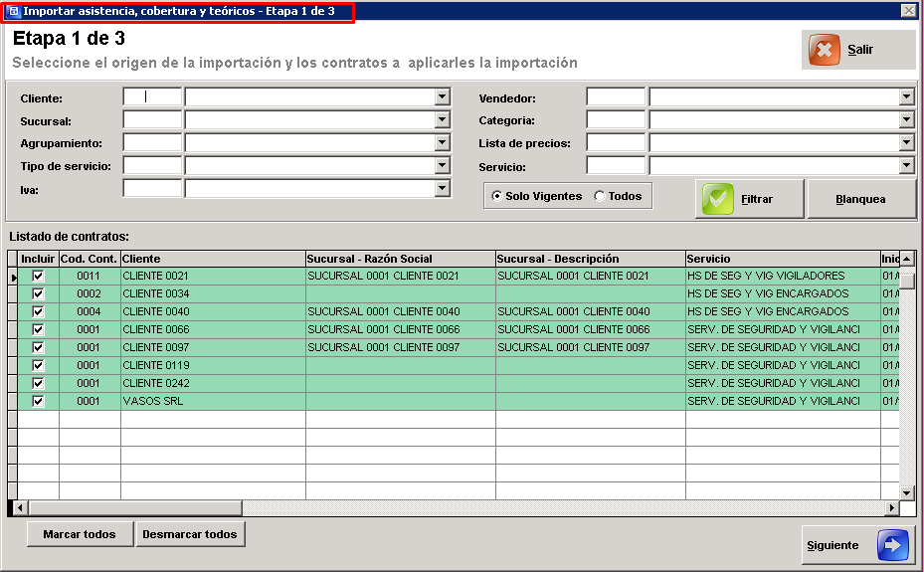
Task: Click the CLIENTE 0119 cell
Action: (x=213, y=365)
